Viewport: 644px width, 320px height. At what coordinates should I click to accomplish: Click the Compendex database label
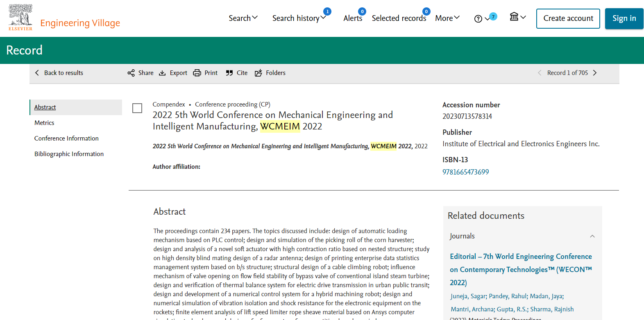coord(169,104)
